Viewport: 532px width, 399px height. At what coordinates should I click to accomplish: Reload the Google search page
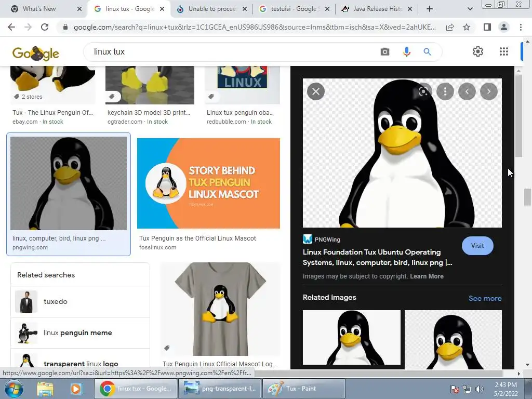(45, 27)
